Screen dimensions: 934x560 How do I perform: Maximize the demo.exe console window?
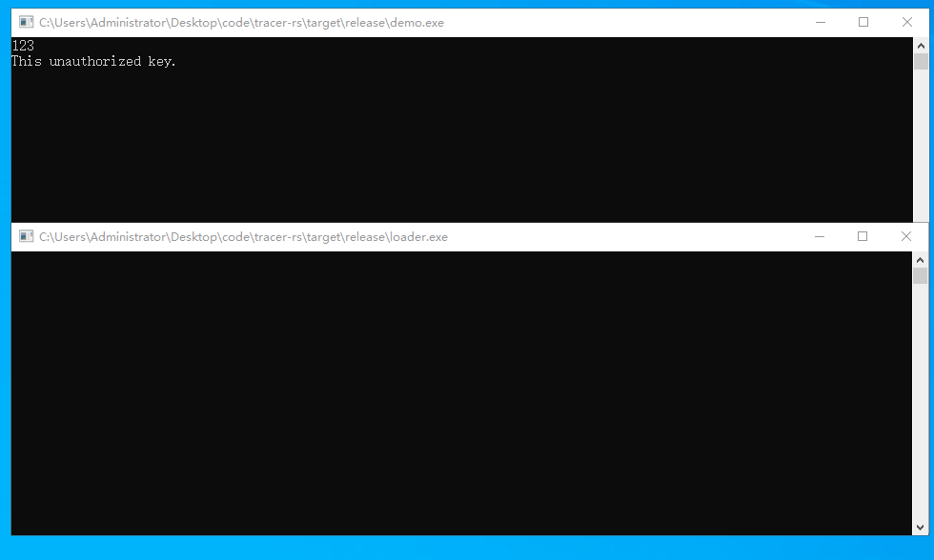863,23
